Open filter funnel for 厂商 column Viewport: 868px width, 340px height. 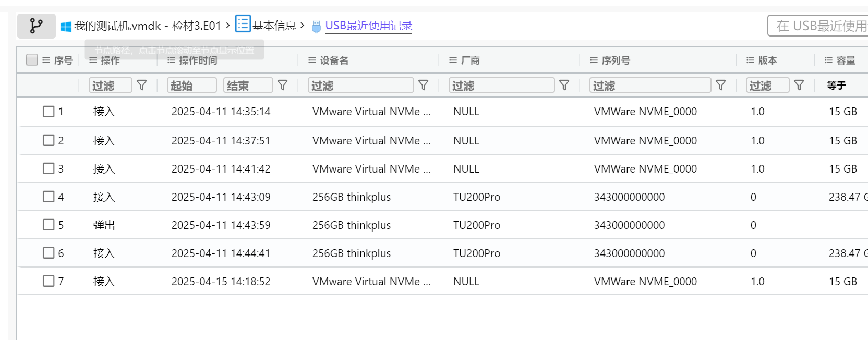[564, 85]
